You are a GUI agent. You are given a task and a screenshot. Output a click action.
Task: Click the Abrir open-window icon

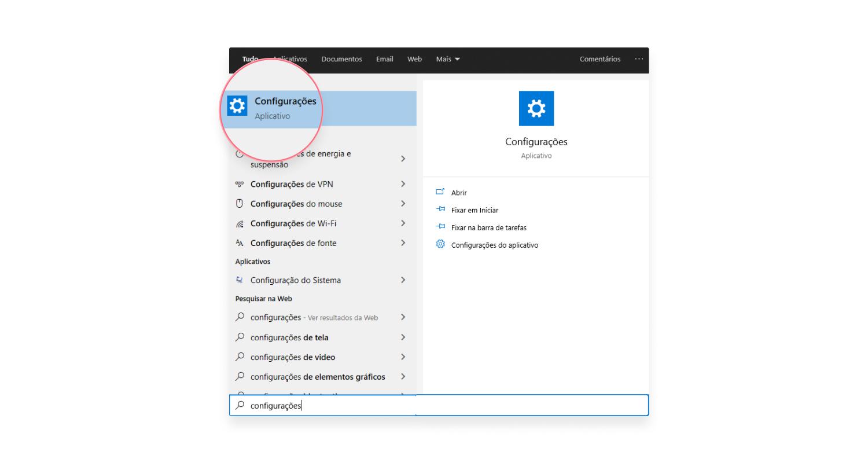[440, 192]
